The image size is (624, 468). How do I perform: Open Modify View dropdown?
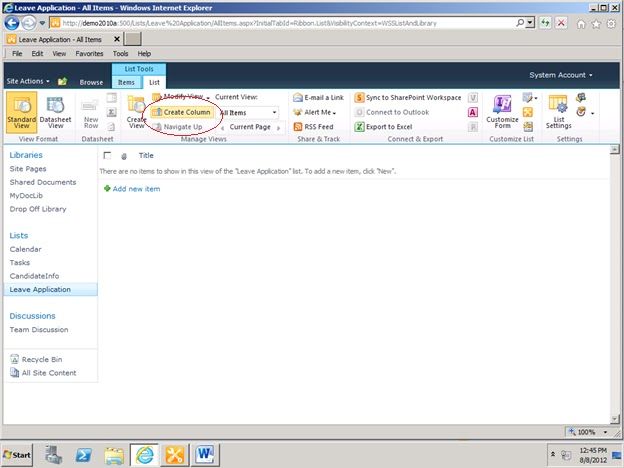(x=181, y=97)
